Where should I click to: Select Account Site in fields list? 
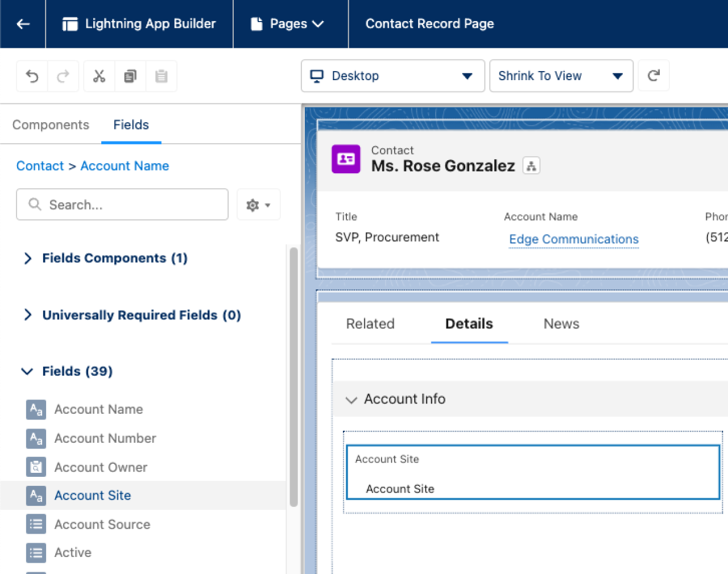[x=93, y=496]
